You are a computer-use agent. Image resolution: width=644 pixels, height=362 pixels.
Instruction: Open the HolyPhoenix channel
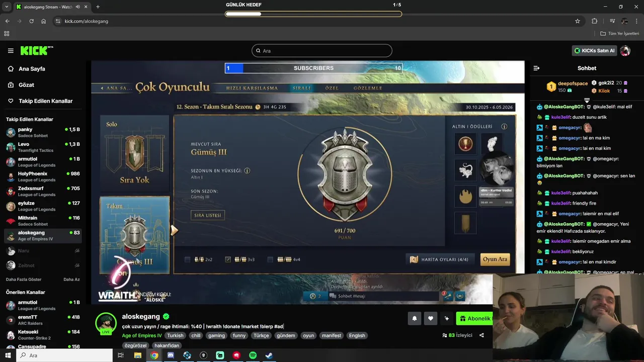(43, 177)
